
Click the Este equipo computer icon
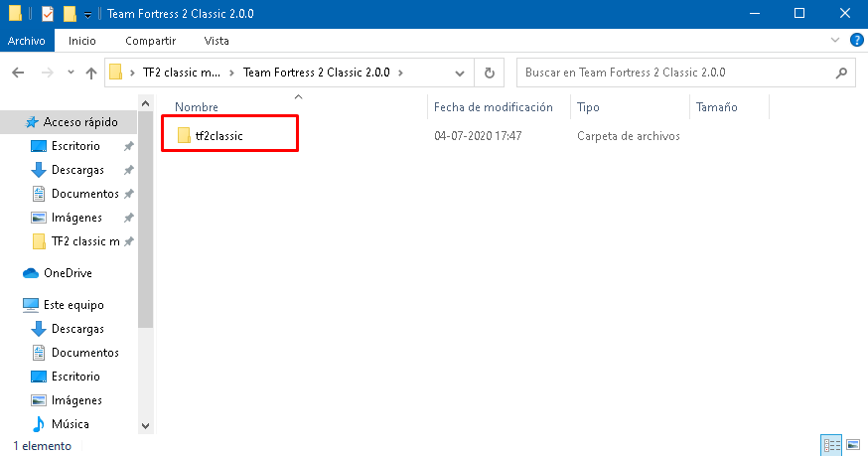pyautogui.click(x=31, y=305)
